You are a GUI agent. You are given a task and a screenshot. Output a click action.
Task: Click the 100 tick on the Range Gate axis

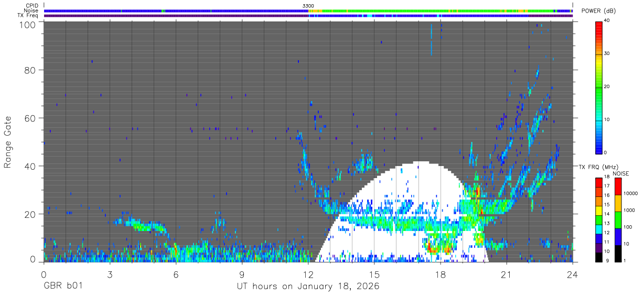click(28, 25)
